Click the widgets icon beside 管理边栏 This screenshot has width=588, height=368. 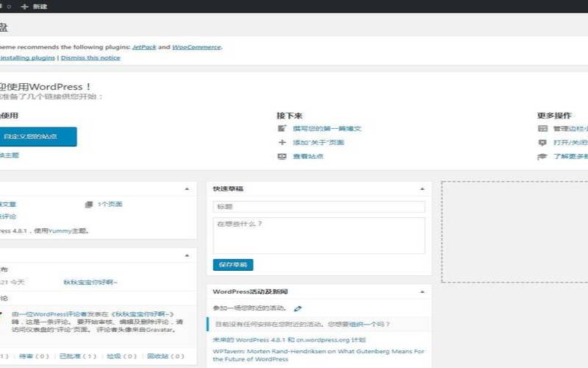coord(542,128)
